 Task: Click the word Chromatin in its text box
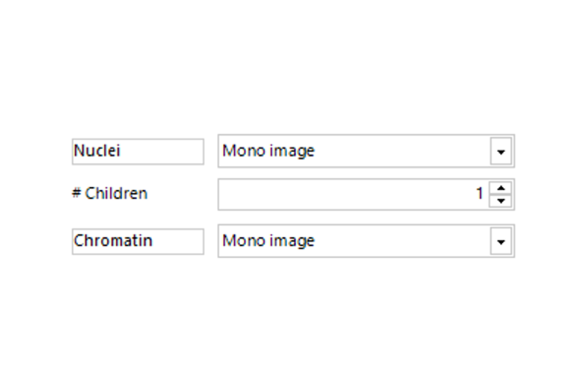click(113, 240)
